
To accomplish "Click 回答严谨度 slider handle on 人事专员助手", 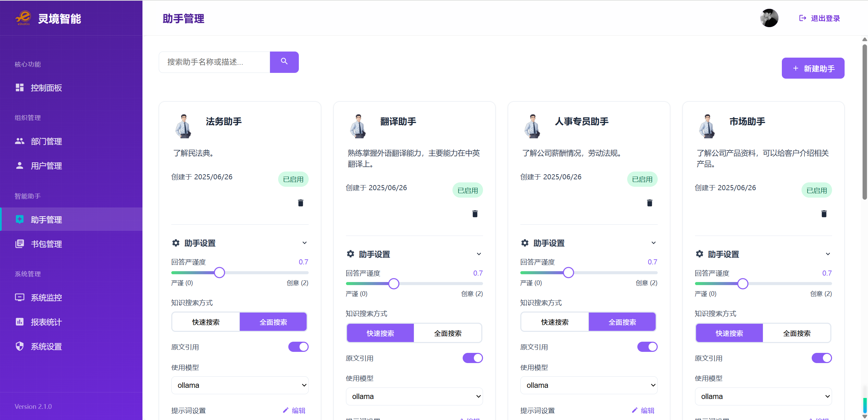I will (568, 272).
